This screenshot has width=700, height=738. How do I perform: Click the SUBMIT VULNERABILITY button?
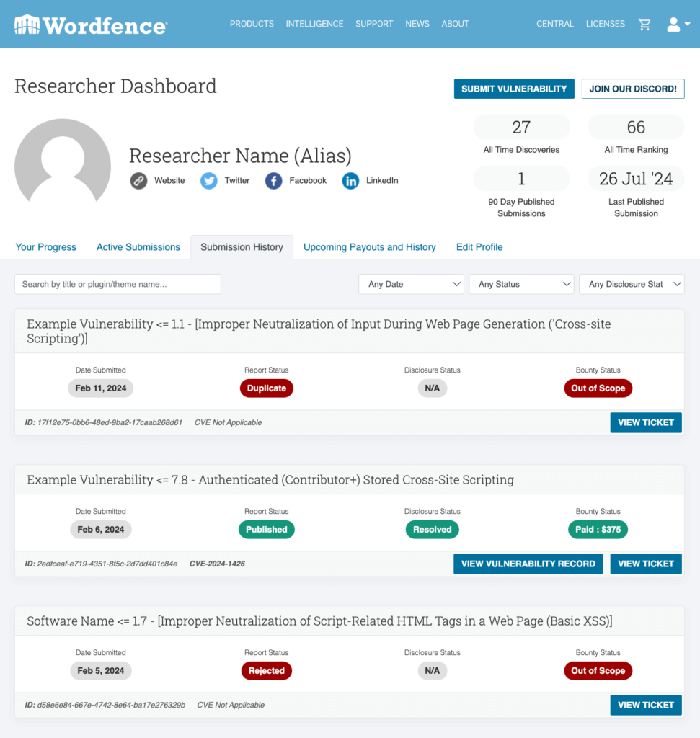coord(513,89)
